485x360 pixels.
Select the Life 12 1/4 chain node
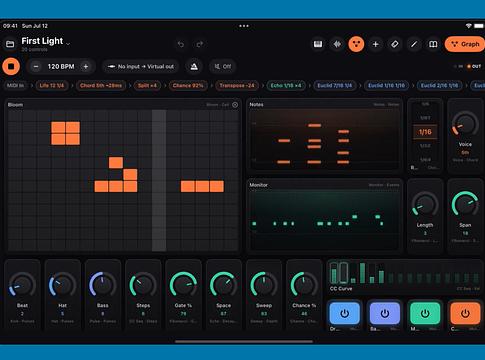[52, 86]
